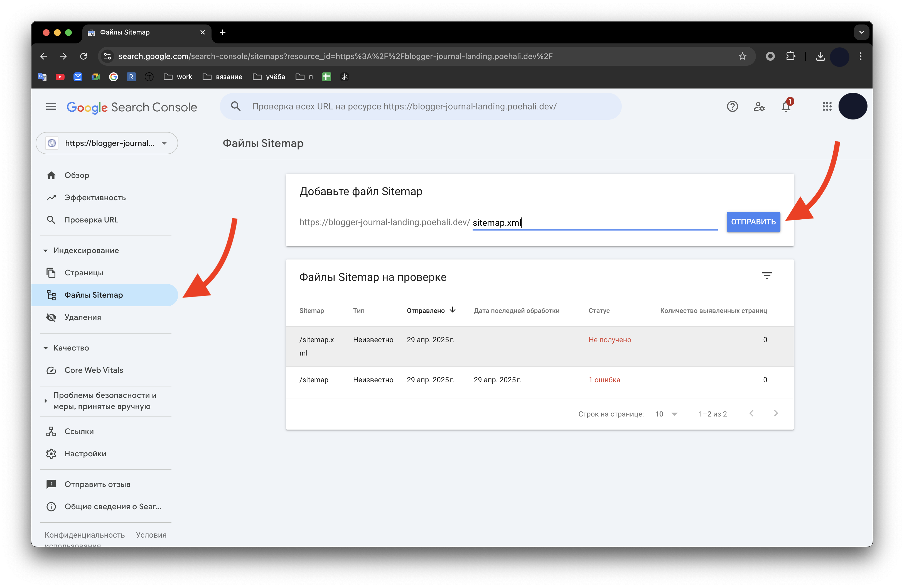Click the downloads icon in browser toolbar
The image size is (904, 588).
coord(821,56)
